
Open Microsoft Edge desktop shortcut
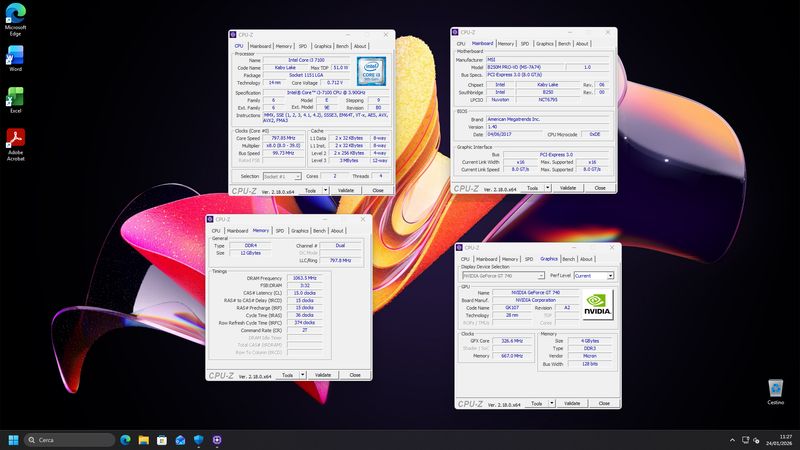(x=15, y=19)
